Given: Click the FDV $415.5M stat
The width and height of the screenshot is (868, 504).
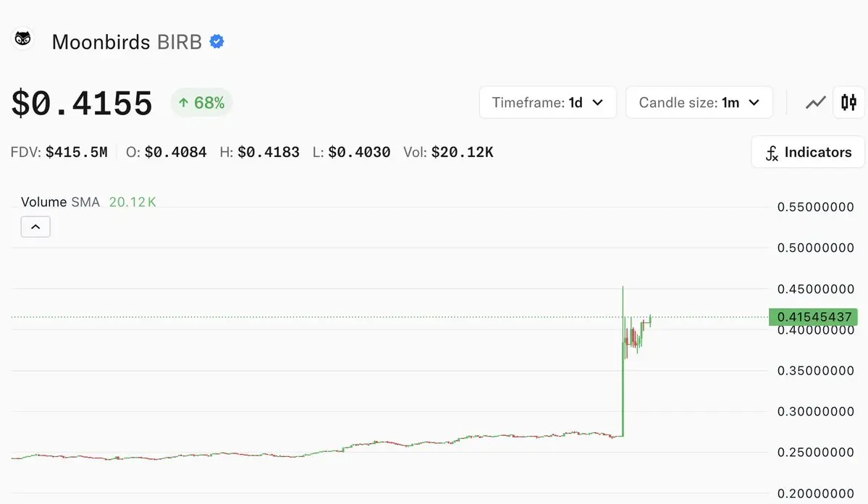Looking at the screenshot, I should 59,152.
